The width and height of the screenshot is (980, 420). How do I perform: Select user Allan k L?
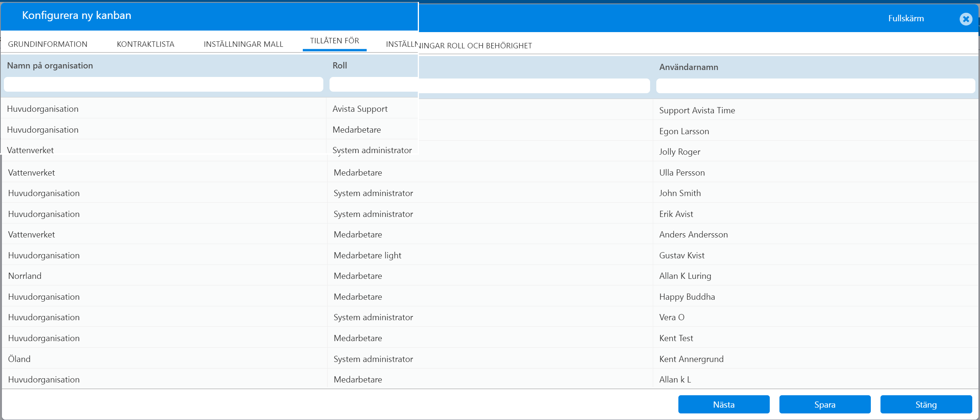(675, 379)
